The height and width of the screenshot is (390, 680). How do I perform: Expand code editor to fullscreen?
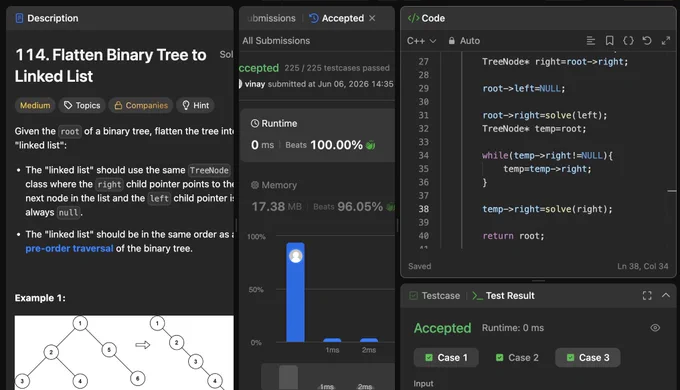tap(666, 41)
